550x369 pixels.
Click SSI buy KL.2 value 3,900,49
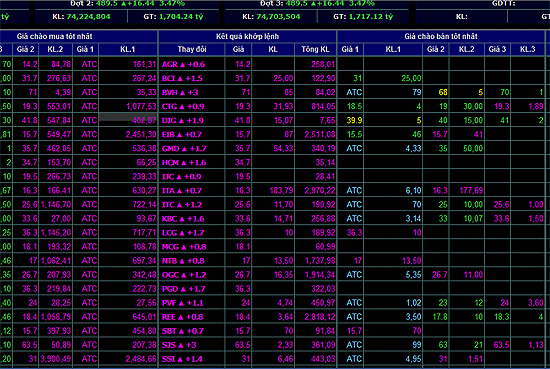(56, 359)
